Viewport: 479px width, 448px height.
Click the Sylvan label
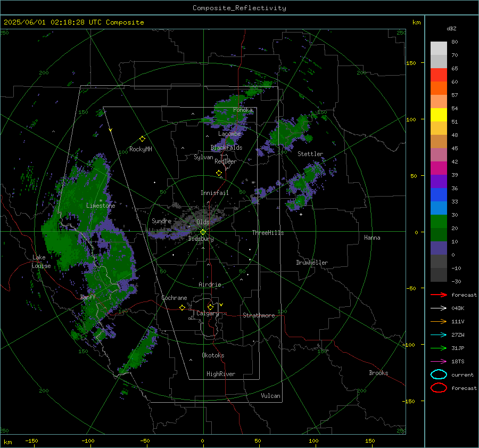pyautogui.click(x=203, y=157)
